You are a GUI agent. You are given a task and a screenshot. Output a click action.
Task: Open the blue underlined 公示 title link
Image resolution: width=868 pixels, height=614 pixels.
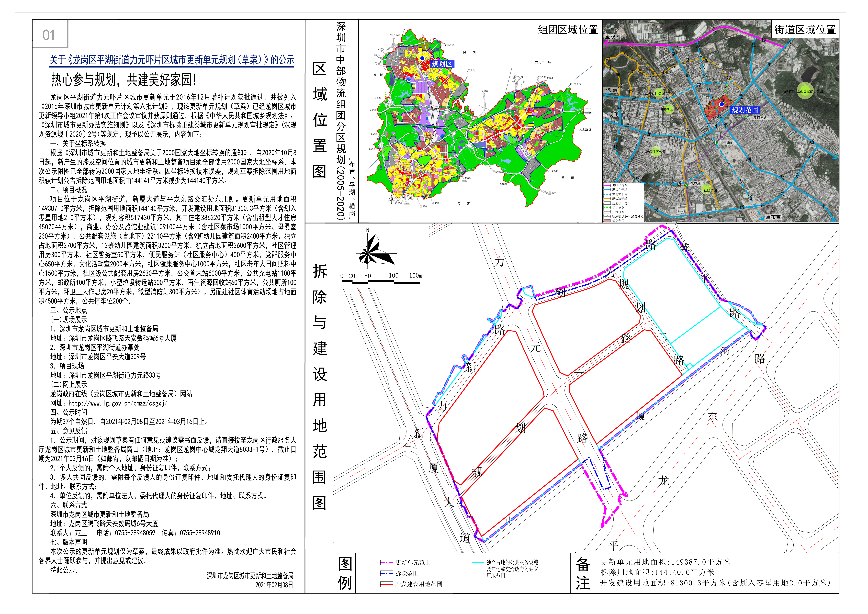[x=172, y=60]
